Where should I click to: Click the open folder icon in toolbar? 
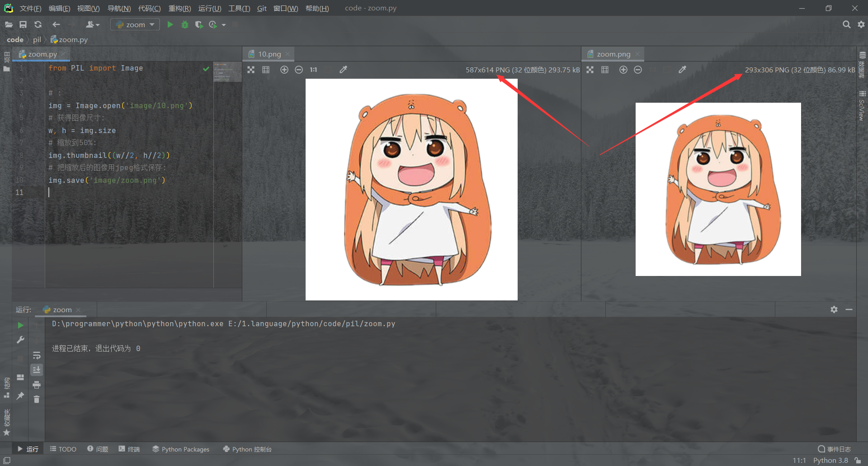click(9, 24)
